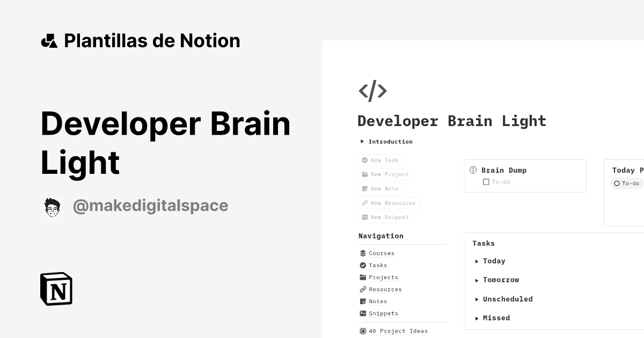Click the brain icon on the Brain Dump card

473,170
